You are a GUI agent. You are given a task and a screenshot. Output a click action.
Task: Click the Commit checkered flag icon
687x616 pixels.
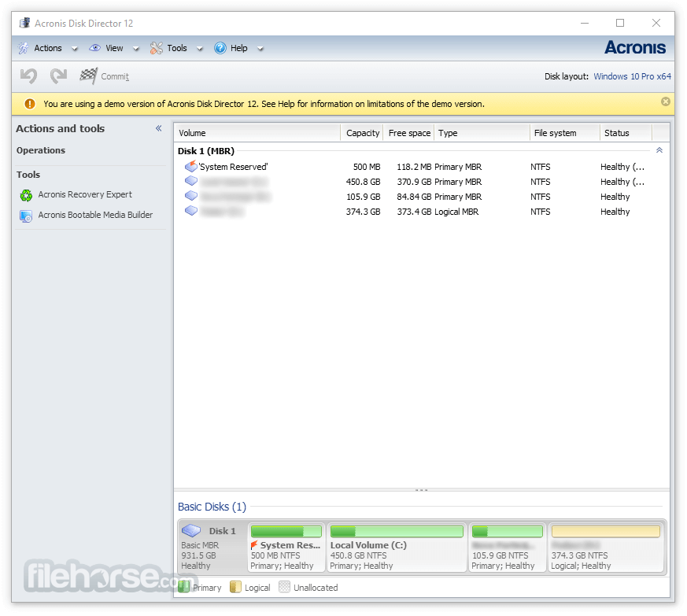88,76
